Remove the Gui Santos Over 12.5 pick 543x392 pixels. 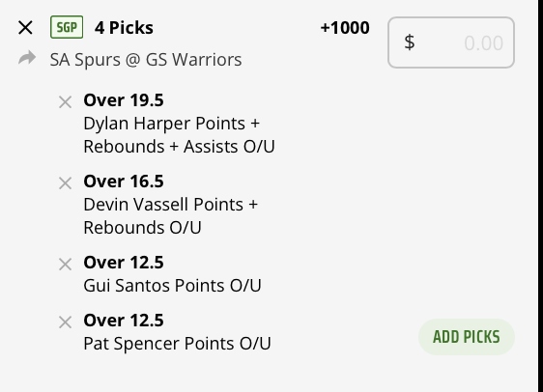point(65,265)
